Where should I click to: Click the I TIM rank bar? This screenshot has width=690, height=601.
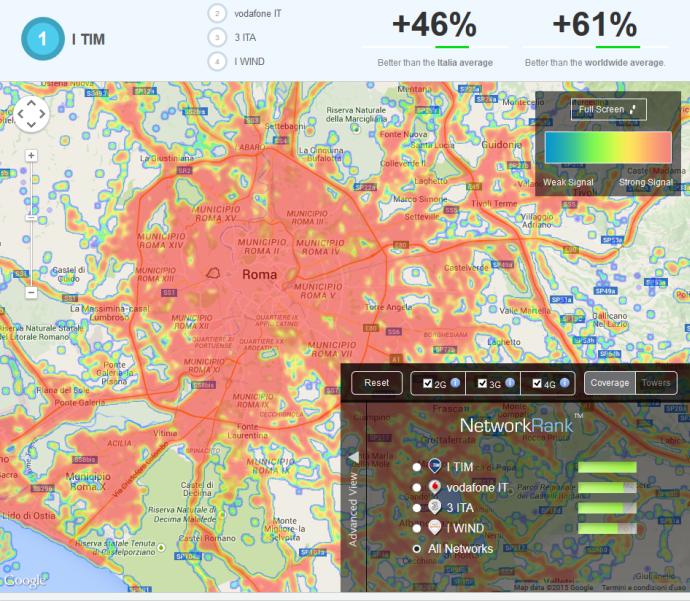point(607,467)
